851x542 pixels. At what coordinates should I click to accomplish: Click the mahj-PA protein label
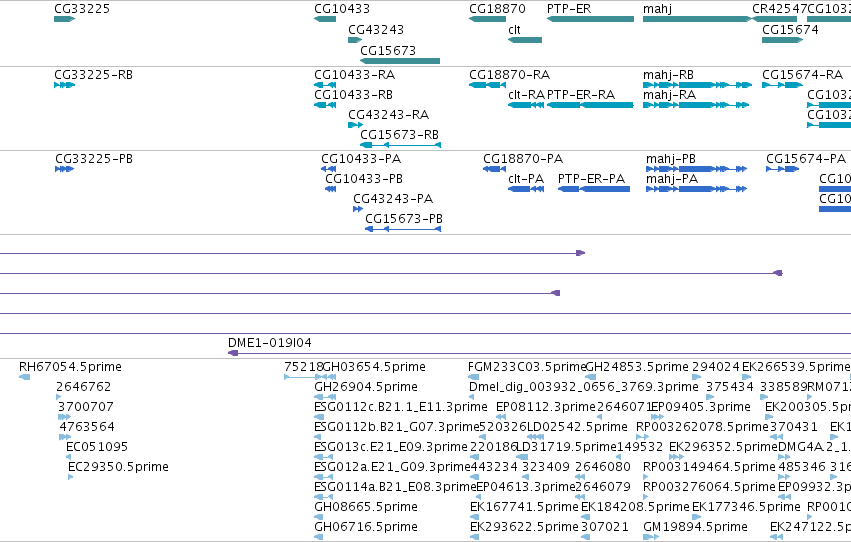[672, 178]
